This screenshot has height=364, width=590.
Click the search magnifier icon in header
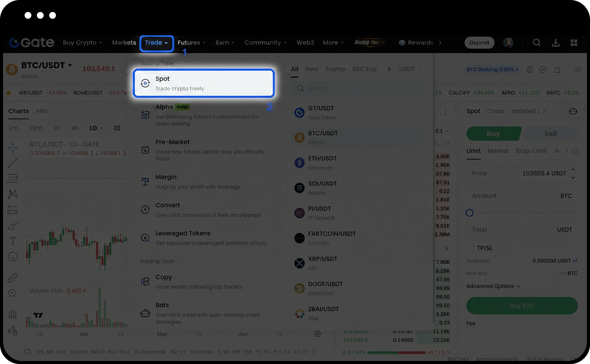(537, 42)
